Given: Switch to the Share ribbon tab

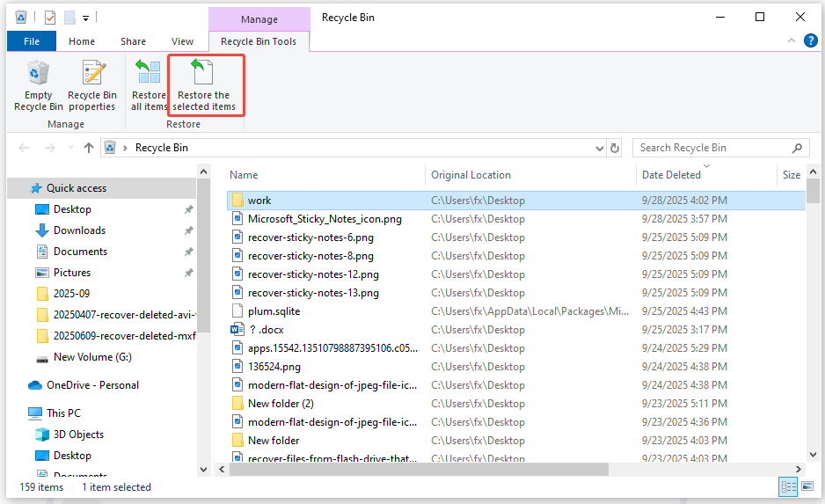Looking at the screenshot, I should click(133, 41).
